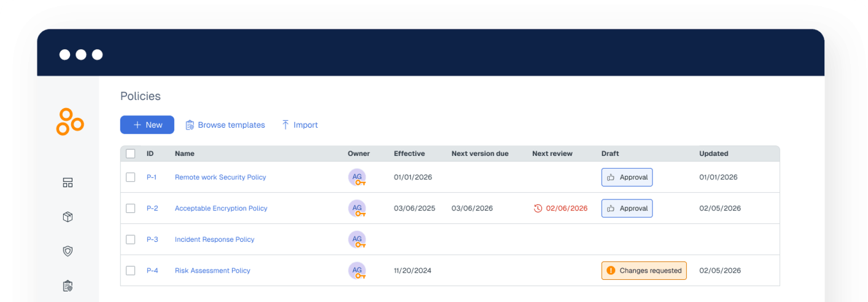Open the Remote work Security Policy link
Image resolution: width=868 pixels, height=302 pixels.
pyautogui.click(x=220, y=177)
